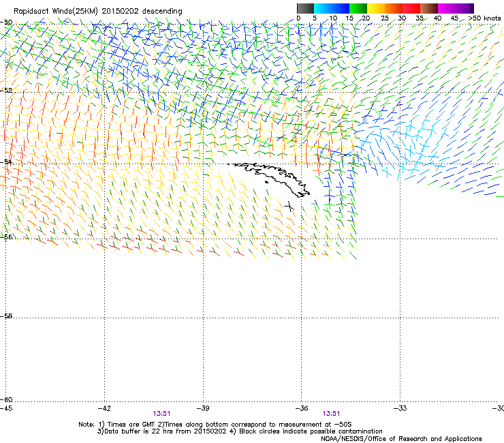The image size is (504, 443).
Task: Click the '20' label under the color bar
Action: [x=366, y=18]
